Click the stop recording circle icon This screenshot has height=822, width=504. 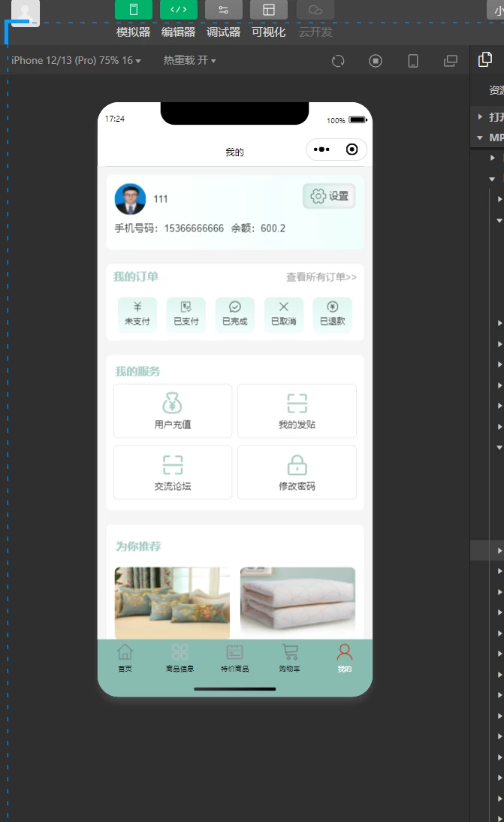[376, 61]
